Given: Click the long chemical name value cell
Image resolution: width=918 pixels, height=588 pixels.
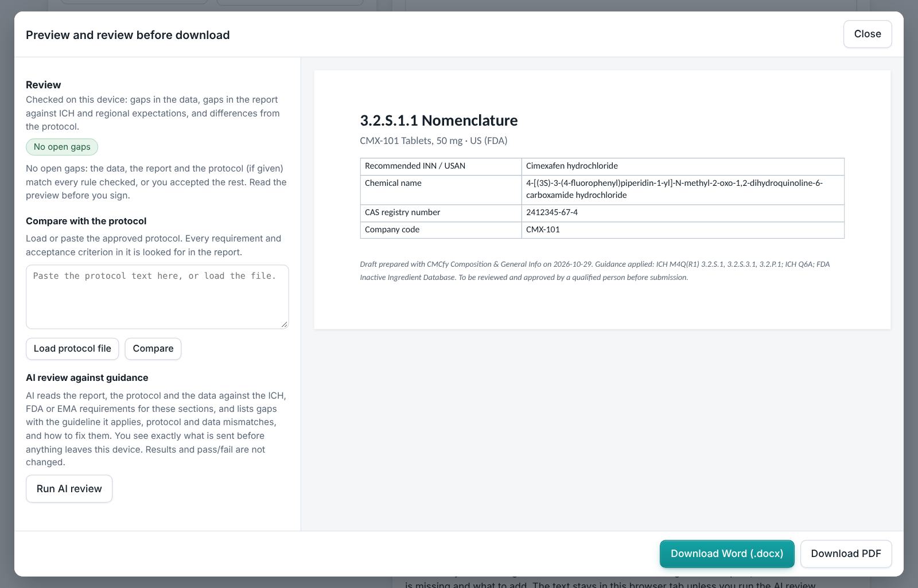Looking at the screenshot, I should 683,189.
